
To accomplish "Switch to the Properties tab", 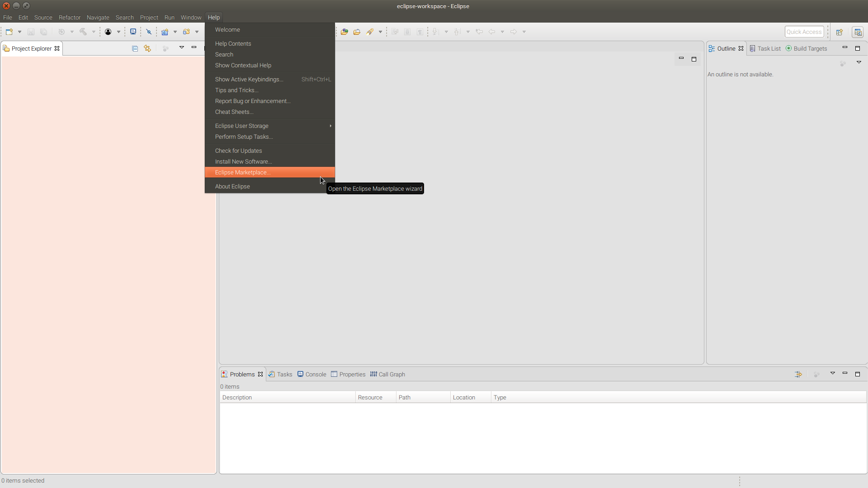I will coord(348,374).
